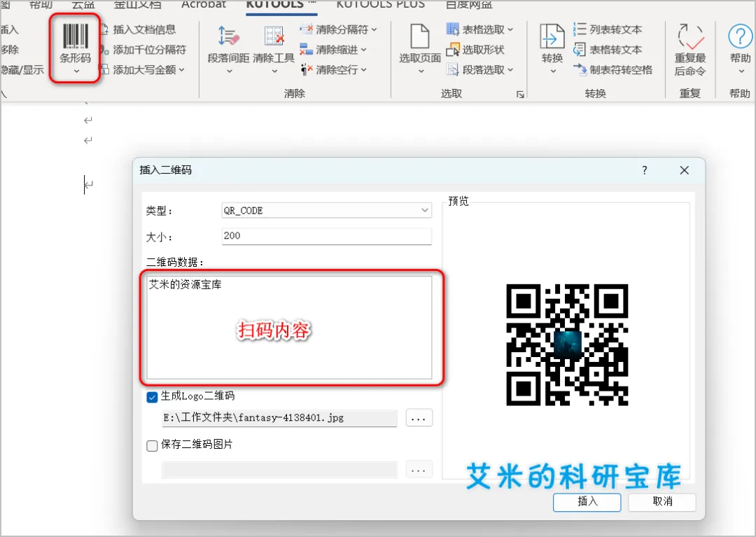Open the 选取 group dialog launcher
Image resolution: width=756 pixels, height=537 pixels.
521,95
